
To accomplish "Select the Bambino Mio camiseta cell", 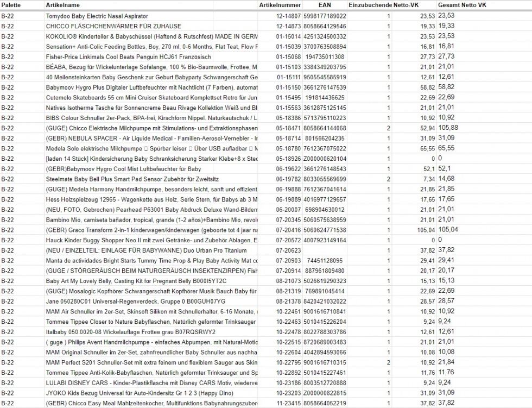I will 151,219.
